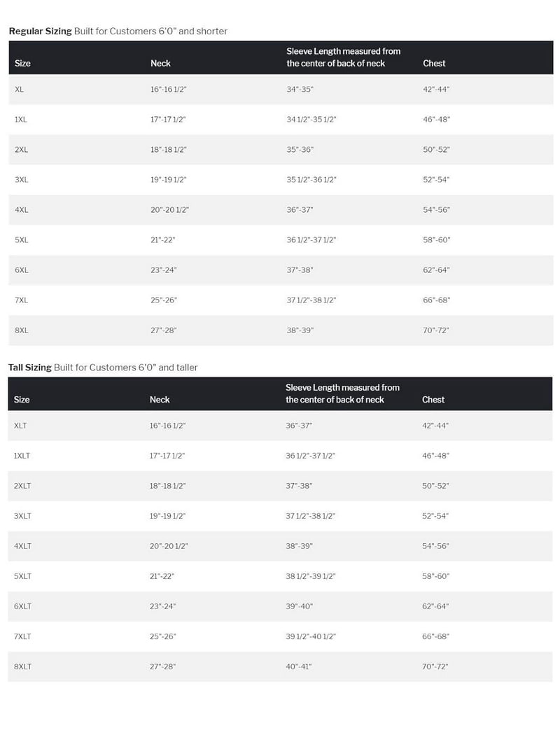
Task: Click the Tall Sizing heading
Action: point(30,368)
